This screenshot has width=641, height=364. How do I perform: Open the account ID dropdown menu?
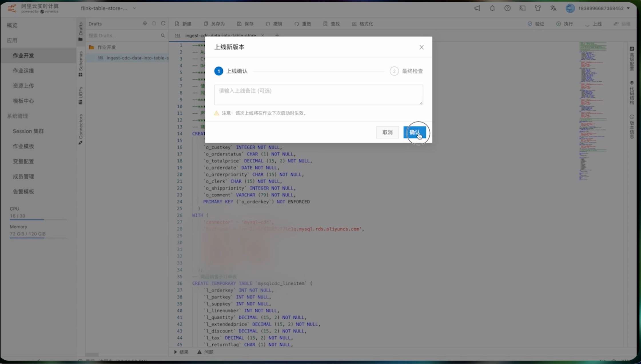[628, 8]
